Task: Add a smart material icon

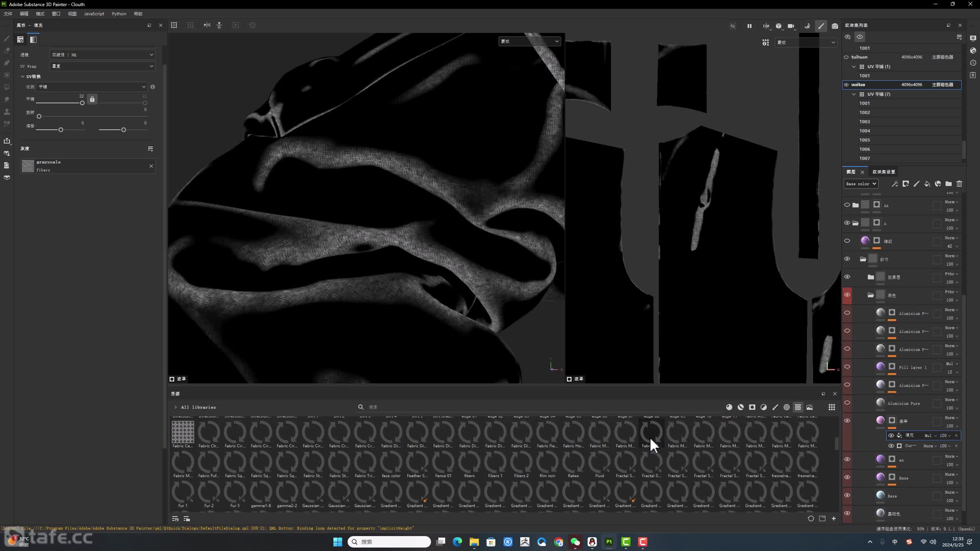Action: (x=938, y=184)
